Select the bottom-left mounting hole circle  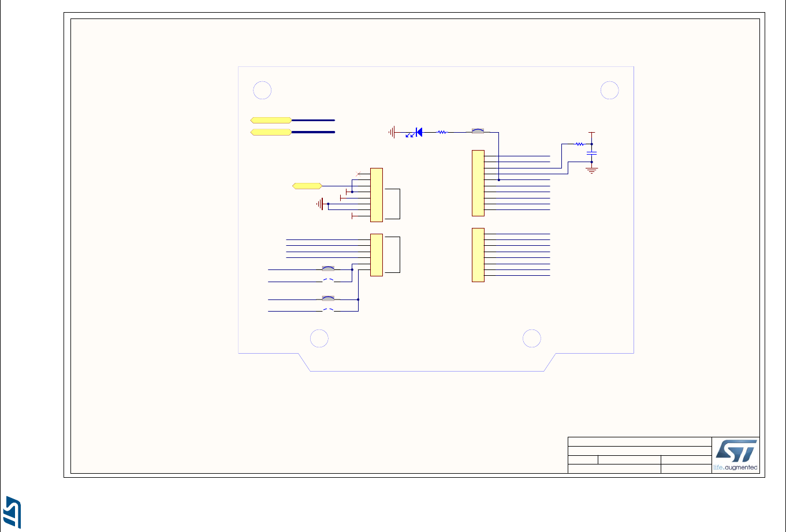tap(319, 339)
